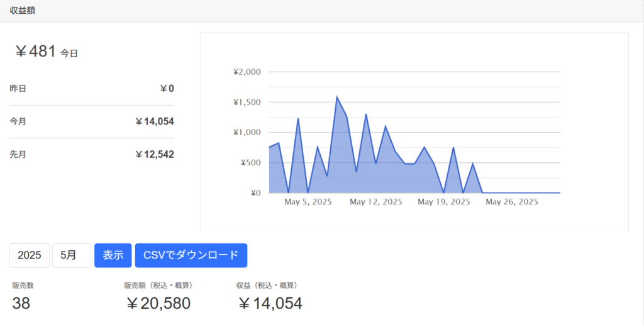644x325 pixels.
Task: Click today's revenue ￥481
Action: (35, 52)
